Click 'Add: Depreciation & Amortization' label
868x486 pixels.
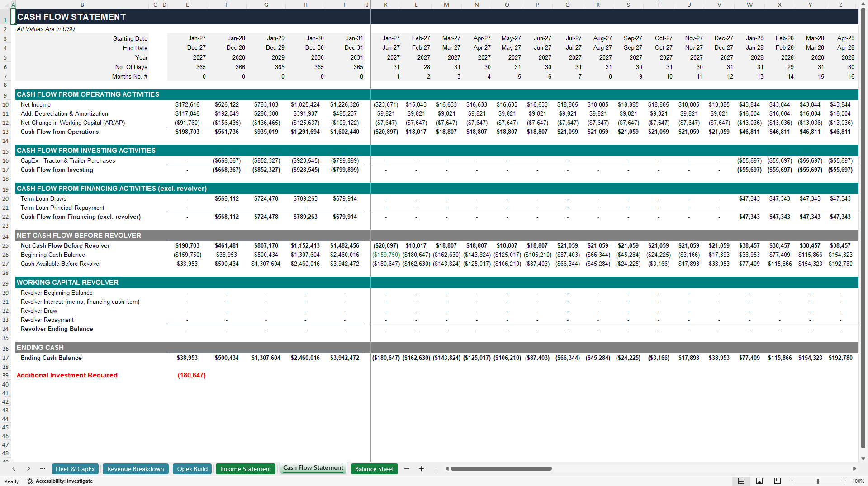[64, 113]
